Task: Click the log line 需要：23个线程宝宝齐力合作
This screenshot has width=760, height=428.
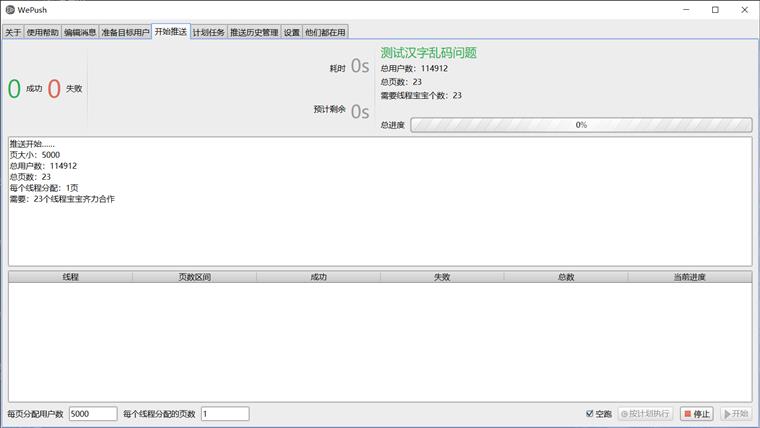Action: 63,199
